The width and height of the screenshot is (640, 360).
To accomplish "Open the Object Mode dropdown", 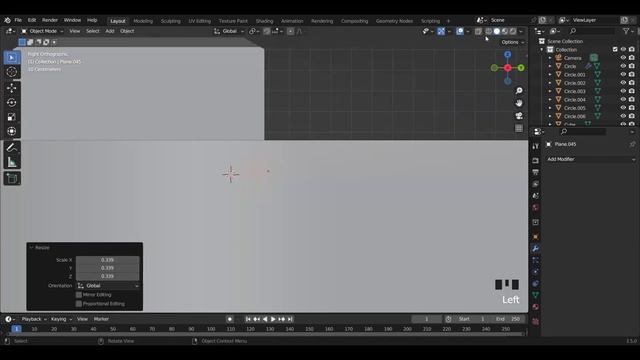I will (42, 31).
